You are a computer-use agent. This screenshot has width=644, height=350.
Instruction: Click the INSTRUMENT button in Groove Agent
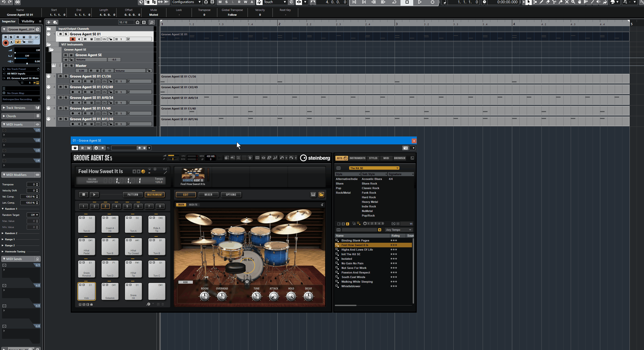(x=154, y=194)
